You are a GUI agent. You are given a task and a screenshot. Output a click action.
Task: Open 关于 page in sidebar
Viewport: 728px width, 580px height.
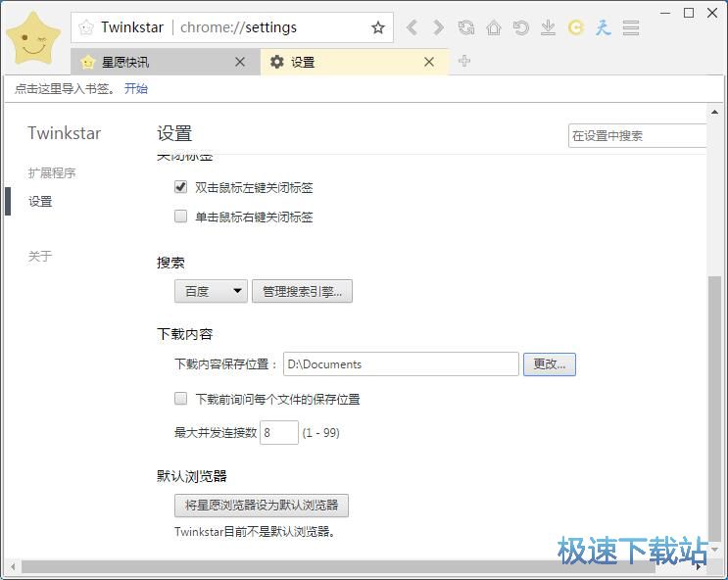pos(40,257)
